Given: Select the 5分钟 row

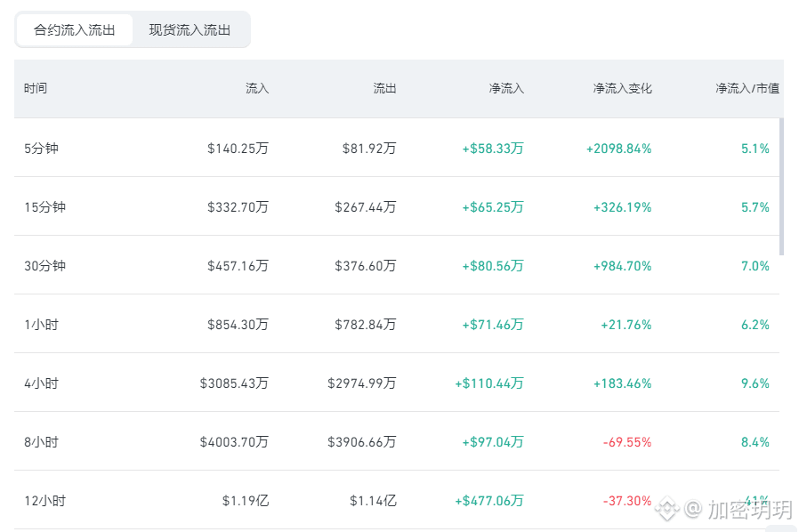Looking at the screenshot, I should [x=397, y=148].
